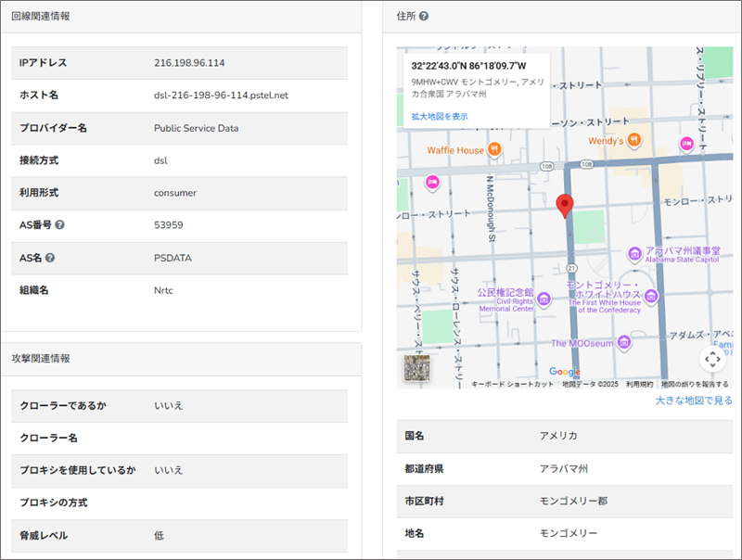Click the pink hotel marker near Wendy's
This screenshot has height=560, width=742.
[x=686, y=145]
